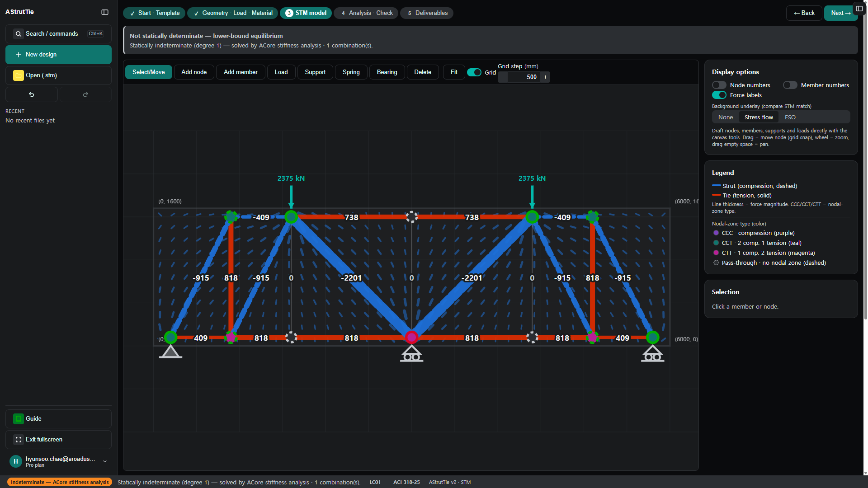Activate the Add node tool
Image resolution: width=868 pixels, height=488 pixels.
(x=194, y=72)
